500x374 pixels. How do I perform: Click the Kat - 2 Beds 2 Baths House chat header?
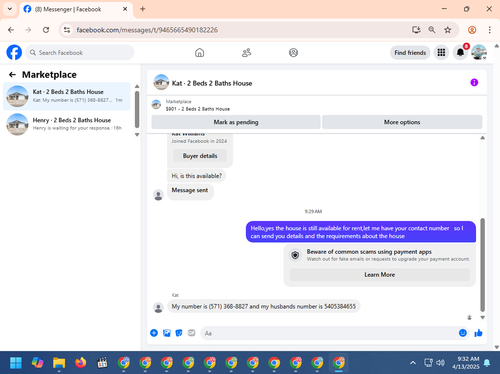pyautogui.click(x=212, y=83)
